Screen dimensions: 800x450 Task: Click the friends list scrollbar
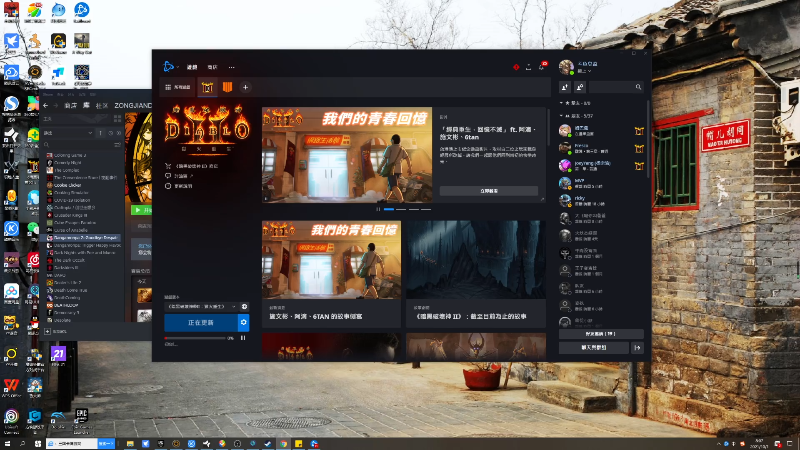[x=648, y=139]
